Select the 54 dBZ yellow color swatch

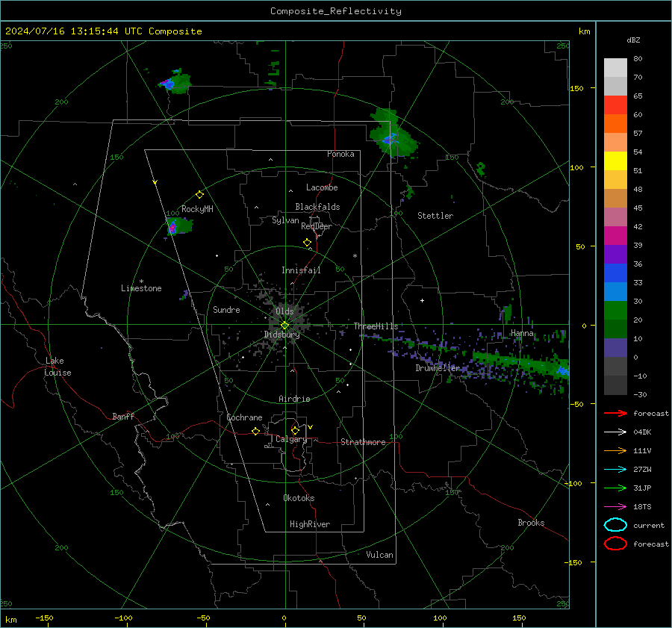pos(615,161)
